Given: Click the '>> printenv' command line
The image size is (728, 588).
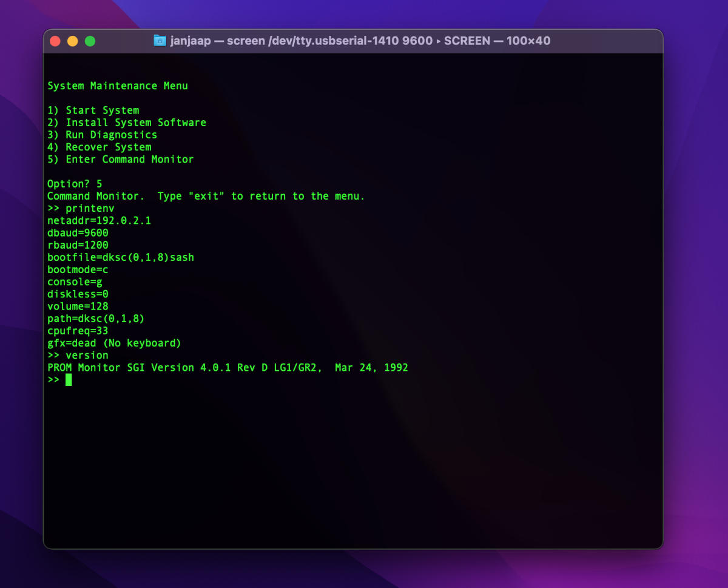Looking at the screenshot, I should 81,208.
